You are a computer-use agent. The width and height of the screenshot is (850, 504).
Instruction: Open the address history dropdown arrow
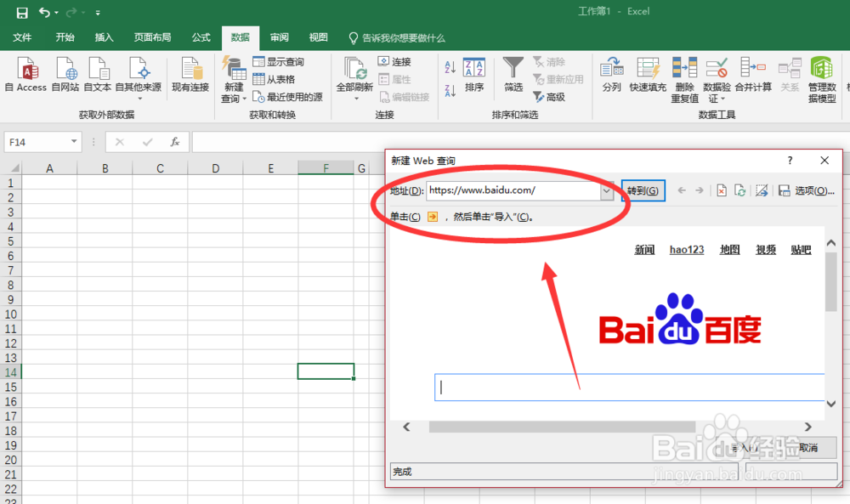tap(607, 190)
